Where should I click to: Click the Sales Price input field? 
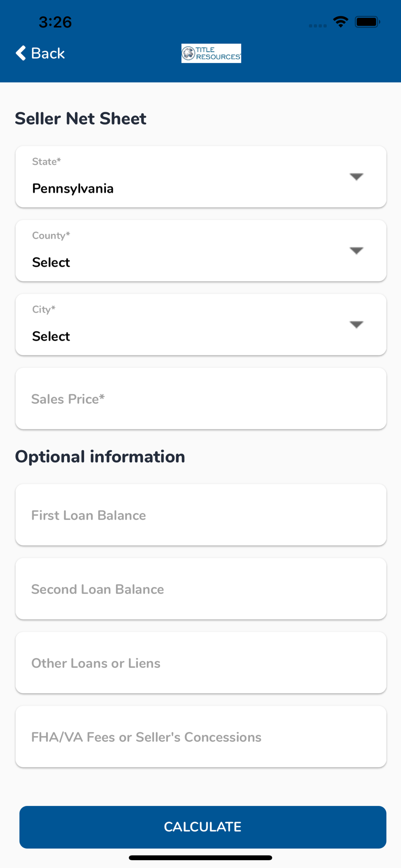point(201,399)
